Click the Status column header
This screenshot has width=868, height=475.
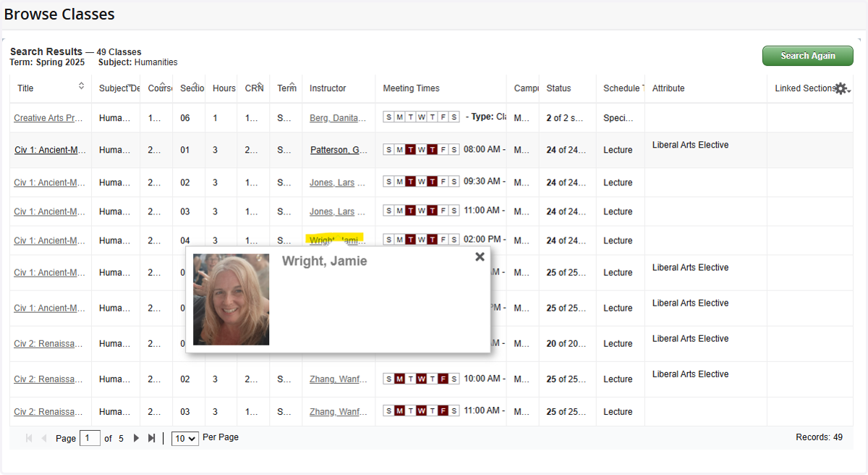point(558,88)
